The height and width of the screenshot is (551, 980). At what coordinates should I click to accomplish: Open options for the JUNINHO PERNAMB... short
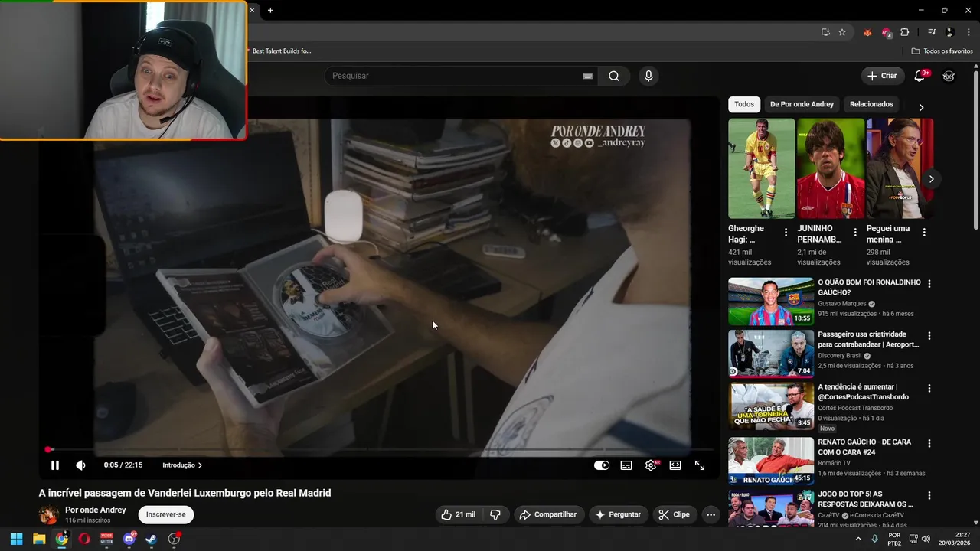pos(855,232)
